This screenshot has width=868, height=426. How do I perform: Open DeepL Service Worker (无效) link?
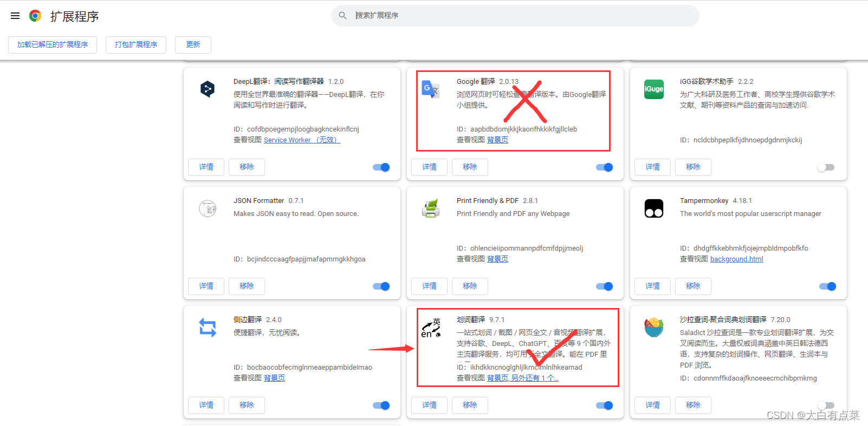(x=302, y=140)
